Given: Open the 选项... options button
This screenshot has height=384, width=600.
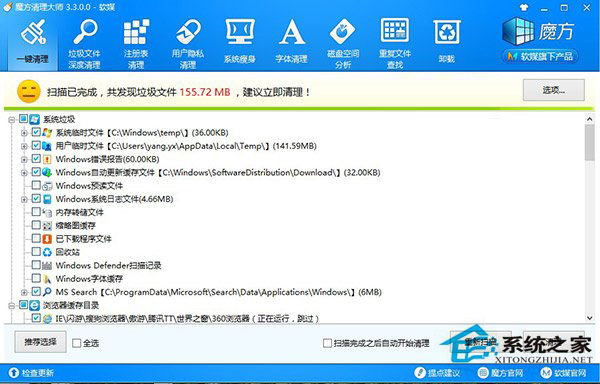Looking at the screenshot, I should click(554, 90).
